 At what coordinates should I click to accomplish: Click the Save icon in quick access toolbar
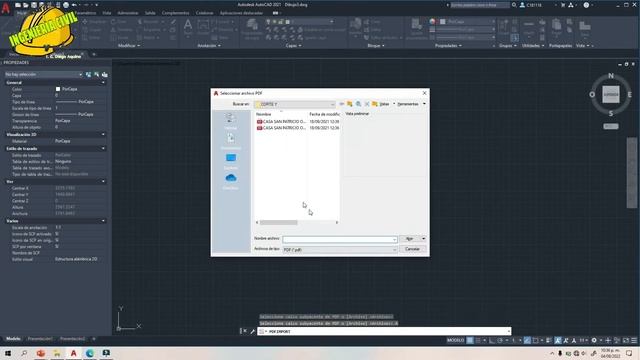(34, 5)
